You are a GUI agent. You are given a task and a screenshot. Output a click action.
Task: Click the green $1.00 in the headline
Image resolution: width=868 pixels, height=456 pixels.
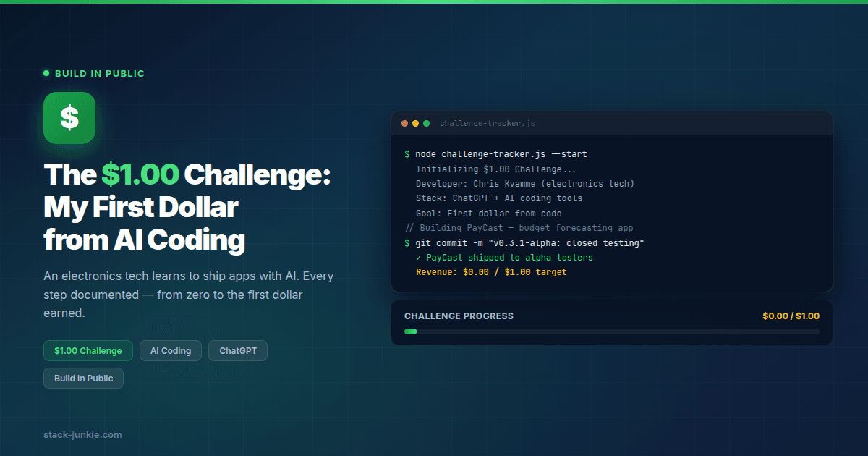(140, 174)
